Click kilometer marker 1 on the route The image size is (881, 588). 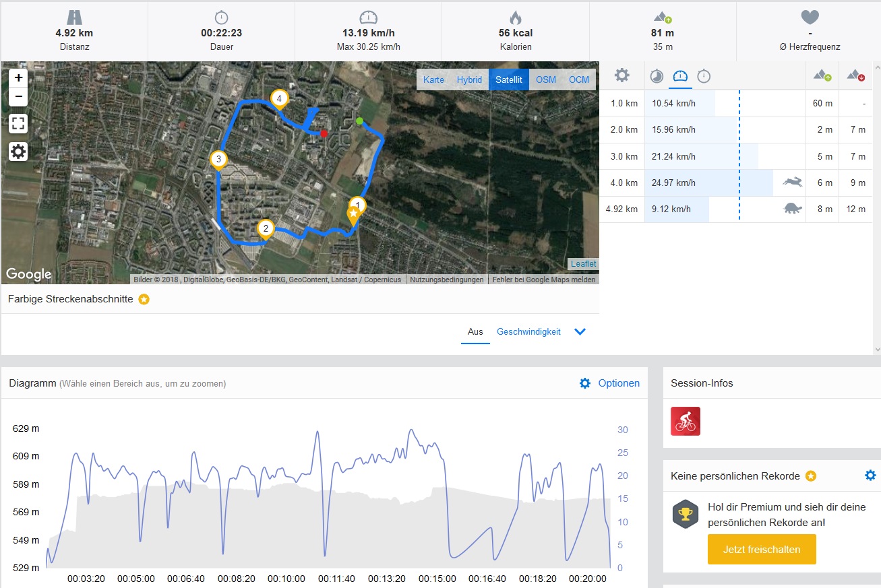coord(358,205)
